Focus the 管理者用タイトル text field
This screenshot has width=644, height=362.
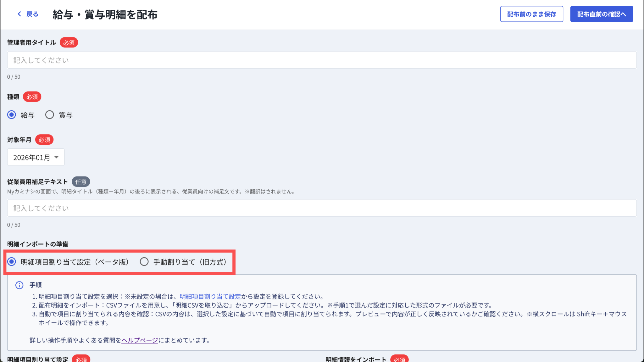[x=321, y=60]
